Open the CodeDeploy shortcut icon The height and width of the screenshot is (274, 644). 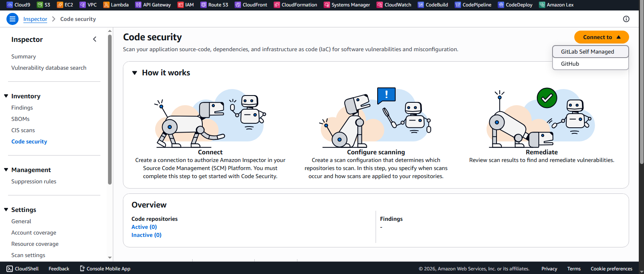pos(501,5)
